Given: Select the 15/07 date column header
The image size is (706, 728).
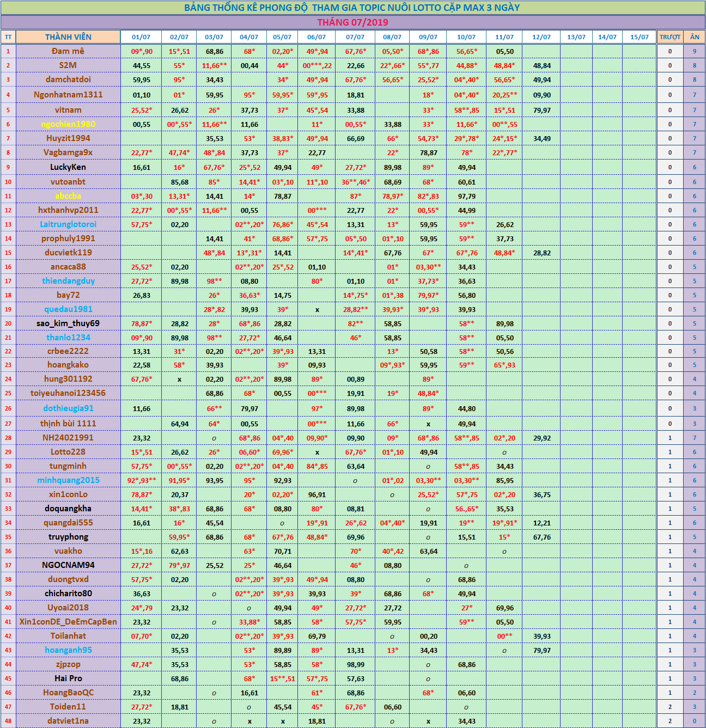Looking at the screenshot, I should [x=639, y=37].
